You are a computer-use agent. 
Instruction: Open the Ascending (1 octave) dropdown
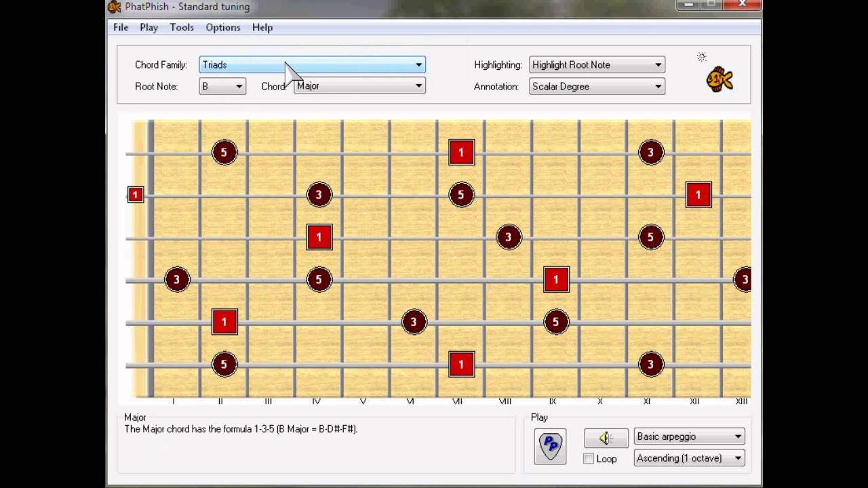pos(689,458)
